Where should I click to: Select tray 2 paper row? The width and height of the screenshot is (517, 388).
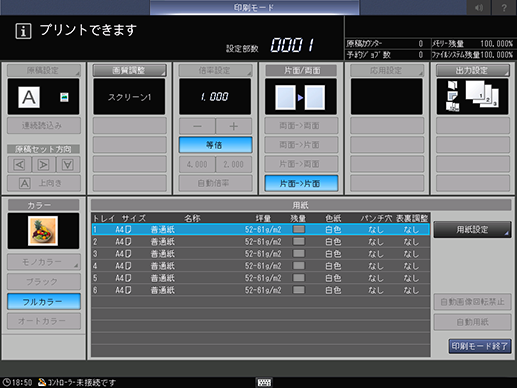tap(261, 242)
